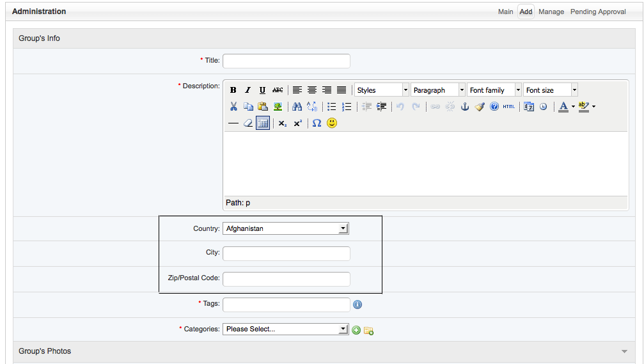
Task: Toggle bold formatting in the description editor
Action: pyautogui.click(x=233, y=90)
